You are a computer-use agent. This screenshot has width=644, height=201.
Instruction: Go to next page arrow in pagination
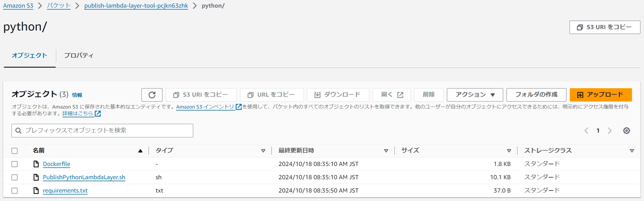point(610,131)
